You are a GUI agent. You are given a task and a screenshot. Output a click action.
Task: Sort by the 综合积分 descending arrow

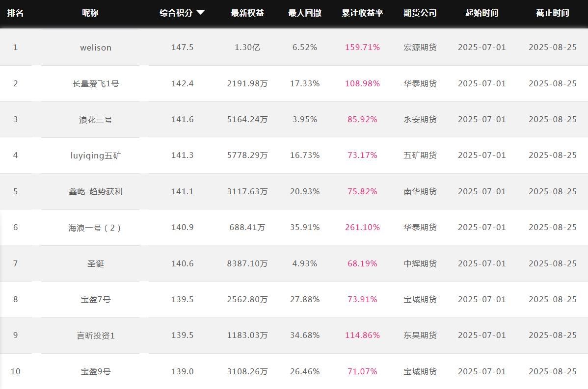[x=201, y=12]
